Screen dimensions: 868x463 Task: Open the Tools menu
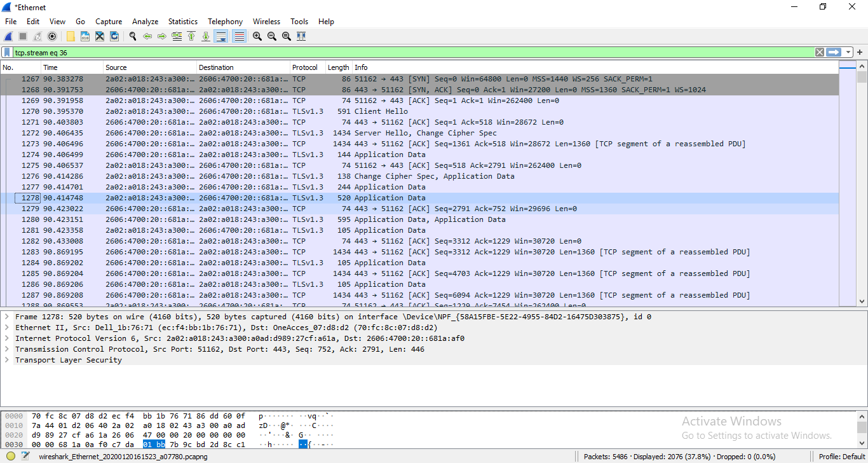(x=299, y=21)
